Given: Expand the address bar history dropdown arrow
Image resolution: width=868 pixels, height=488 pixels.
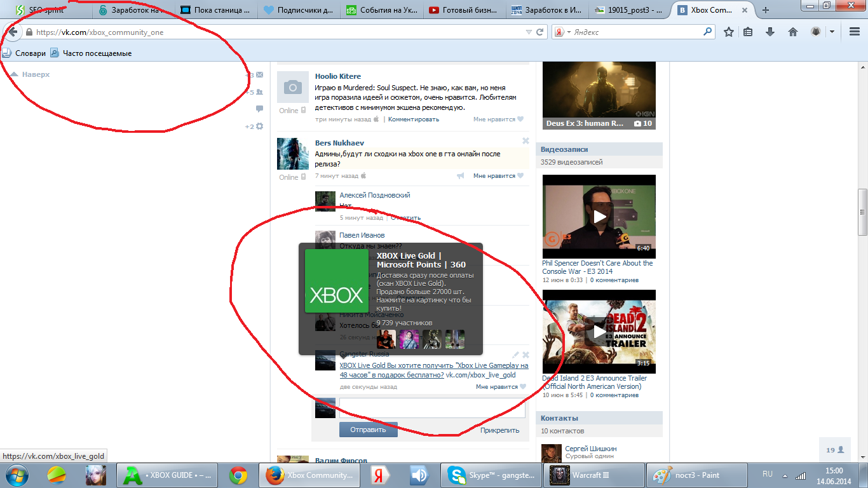Looking at the screenshot, I should tap(529, 32).
